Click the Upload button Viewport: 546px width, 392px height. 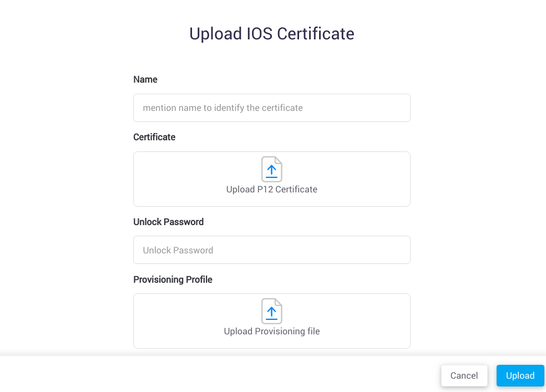[x=520, y=375]
